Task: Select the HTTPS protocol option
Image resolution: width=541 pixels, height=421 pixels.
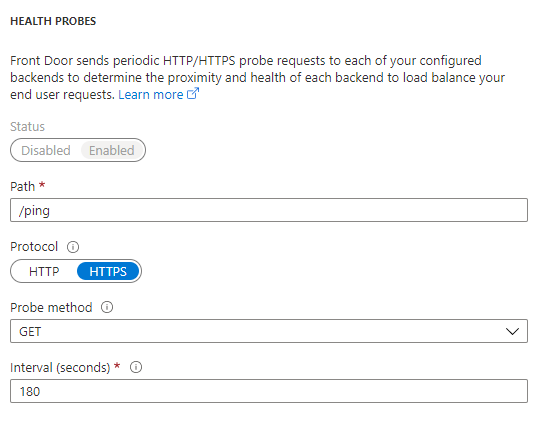Action: click(x=108, y=272)
